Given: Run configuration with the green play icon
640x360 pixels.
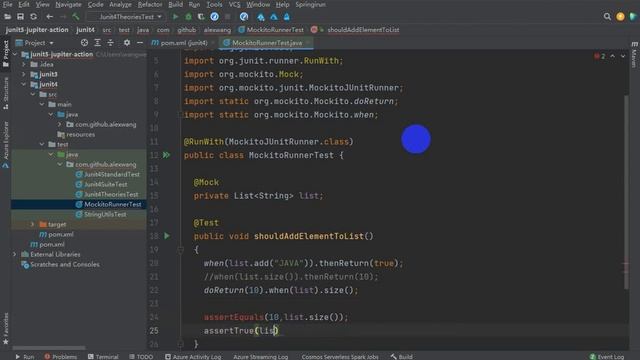Looking at the screenshot, I should coord(176,17).
